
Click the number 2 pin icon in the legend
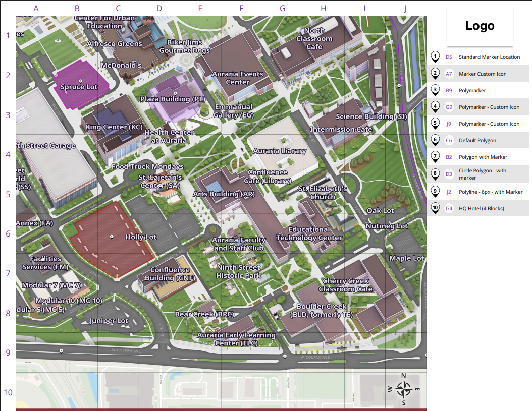435,74
